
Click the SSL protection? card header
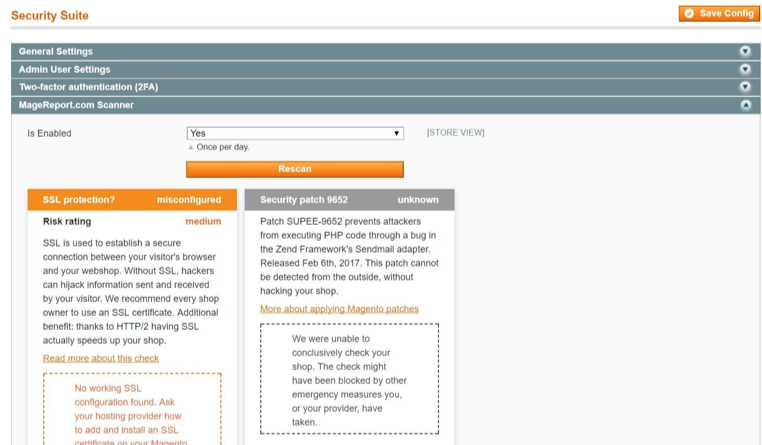pos(132,200)
